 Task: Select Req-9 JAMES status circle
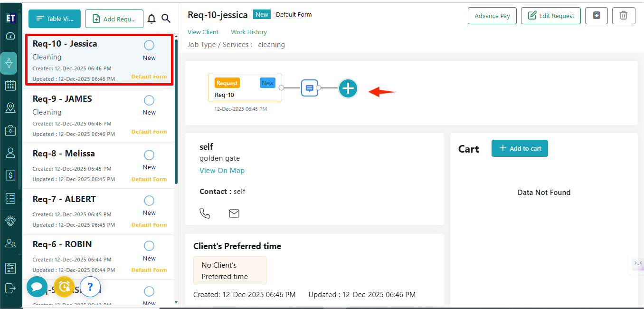(x=149, y=100)
